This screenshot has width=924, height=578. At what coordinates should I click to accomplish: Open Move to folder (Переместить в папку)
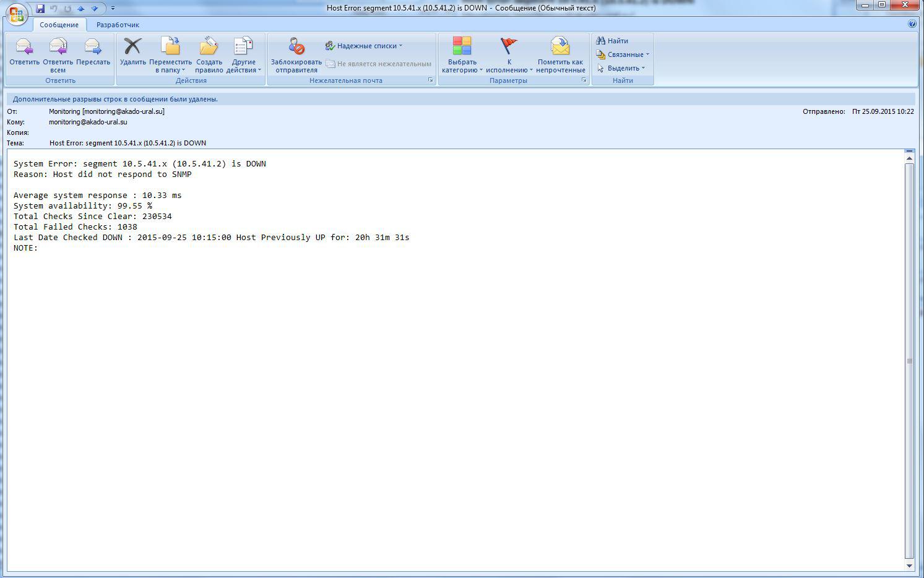pos(170,55)
